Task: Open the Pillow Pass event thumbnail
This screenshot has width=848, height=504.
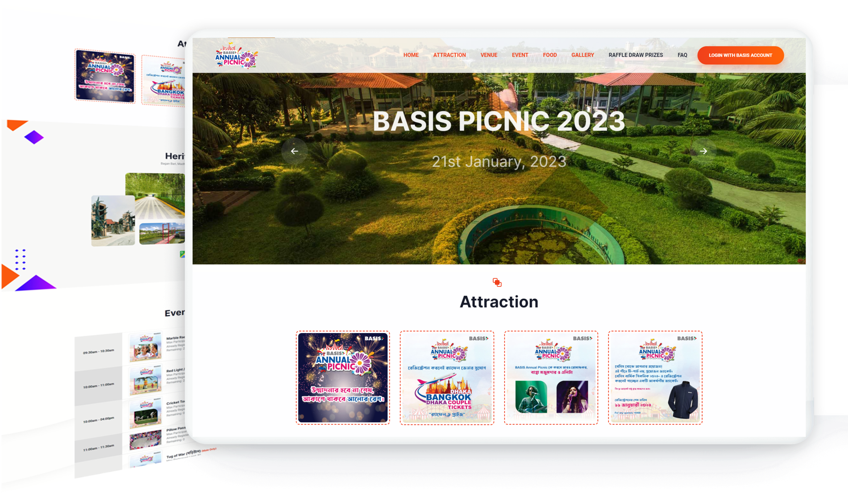Action: click(x=145, y=439)
